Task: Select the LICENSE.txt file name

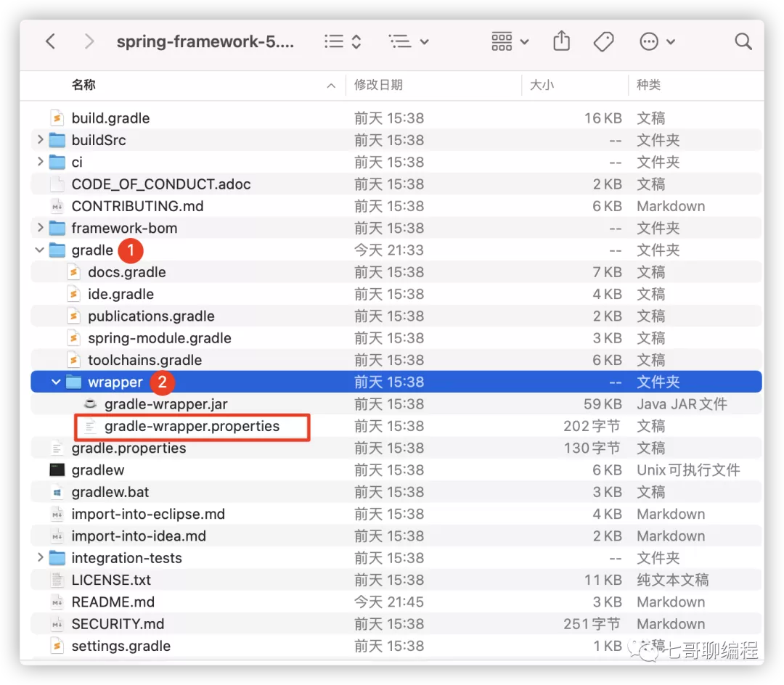Action: (111, 580)
